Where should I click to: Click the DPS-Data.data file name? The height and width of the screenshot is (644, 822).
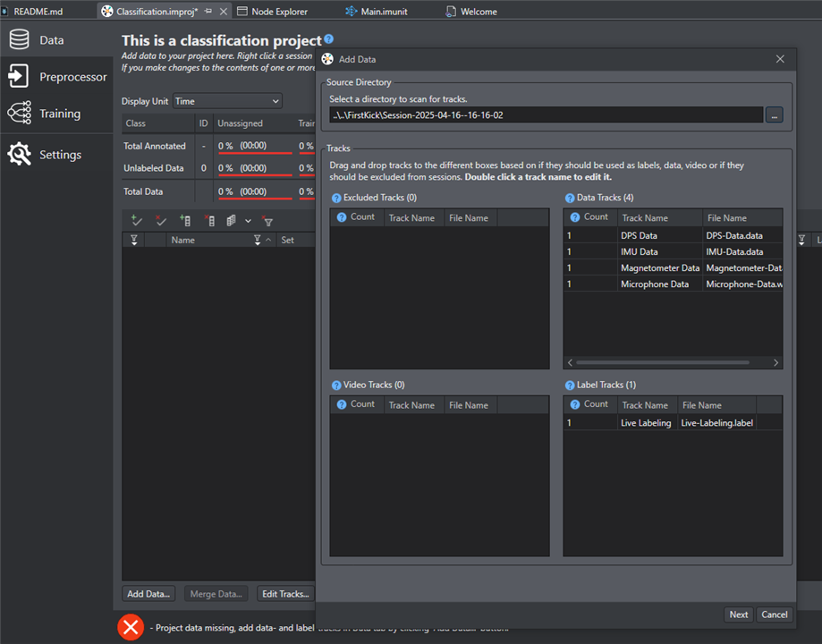[x=734, y=235]
